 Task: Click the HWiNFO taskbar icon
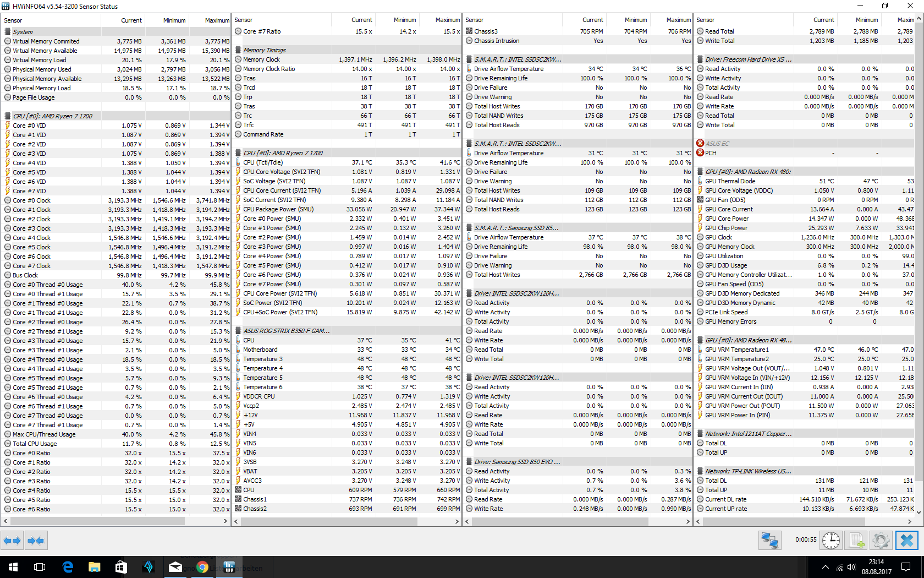click(x=229, y=567)
